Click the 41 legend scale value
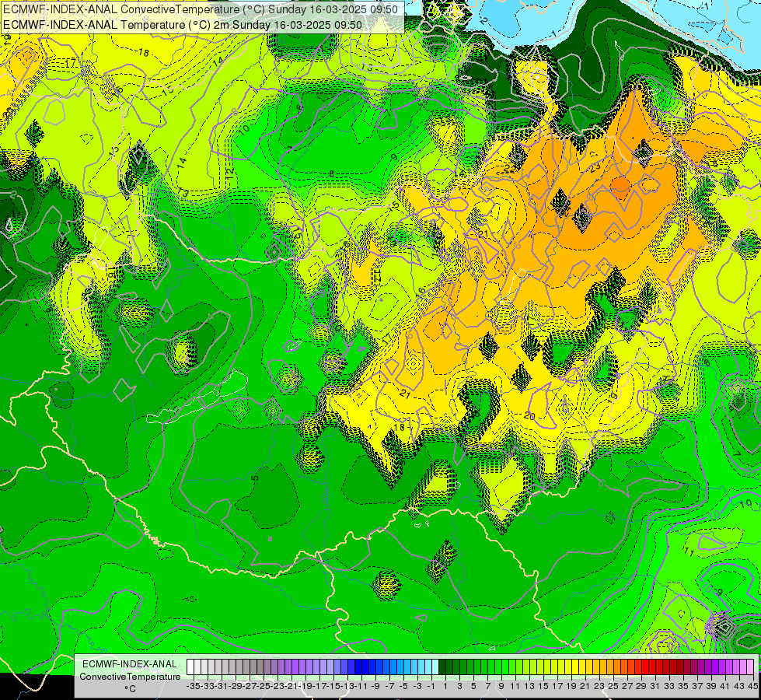Viewport: 761px width, 700px height. tap(725, 686)
